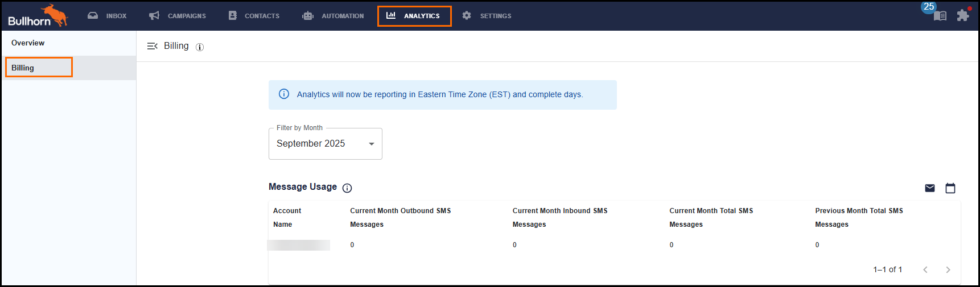Screen dimensions: 980x287
Task: Click the Bullhorn logo
Action: coord(38,16)
